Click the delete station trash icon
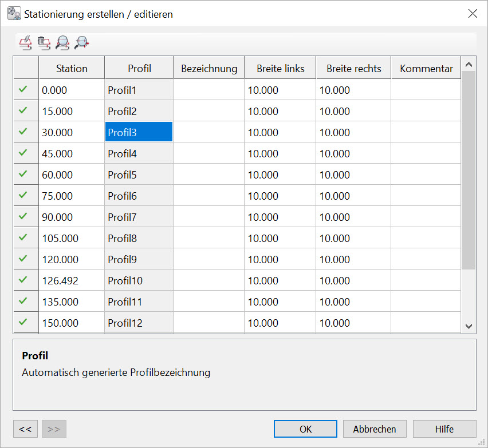Viewport: 488px width, 448px height. point(44,42)
